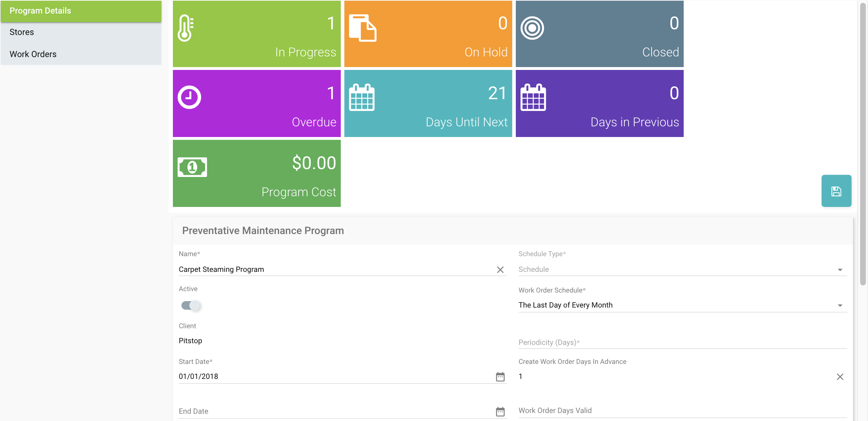Image resolution: width=868 pixels, height=421 pixels.
Task: Click the clock icon on Overdue tile
Action: coord(189,97)
